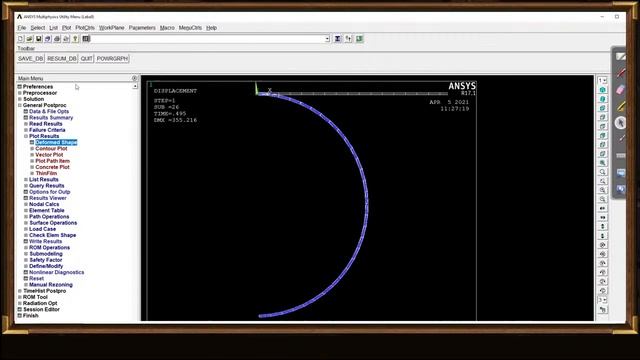
Task: Click the Main Menu scroll-up arrow
Action: click(x=135, y=87)
